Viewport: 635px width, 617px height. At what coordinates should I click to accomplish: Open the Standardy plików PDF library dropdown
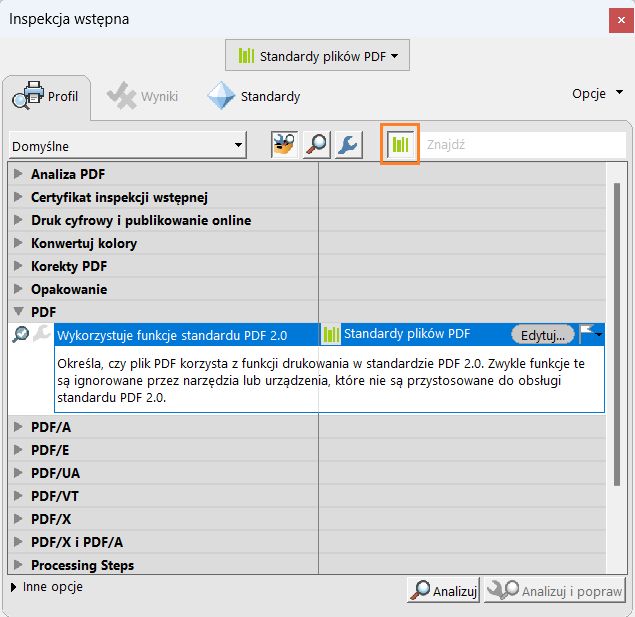(x=317, y=55)
